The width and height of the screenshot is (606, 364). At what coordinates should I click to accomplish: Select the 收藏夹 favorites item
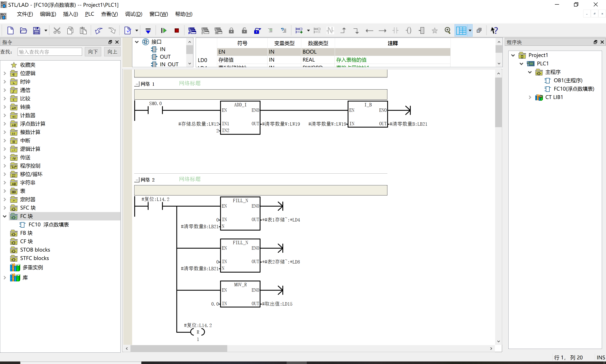[28, 65]
